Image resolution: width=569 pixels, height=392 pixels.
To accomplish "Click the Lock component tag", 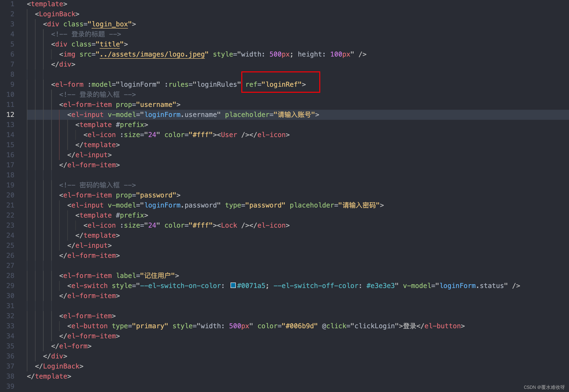I will click(229, 225).
